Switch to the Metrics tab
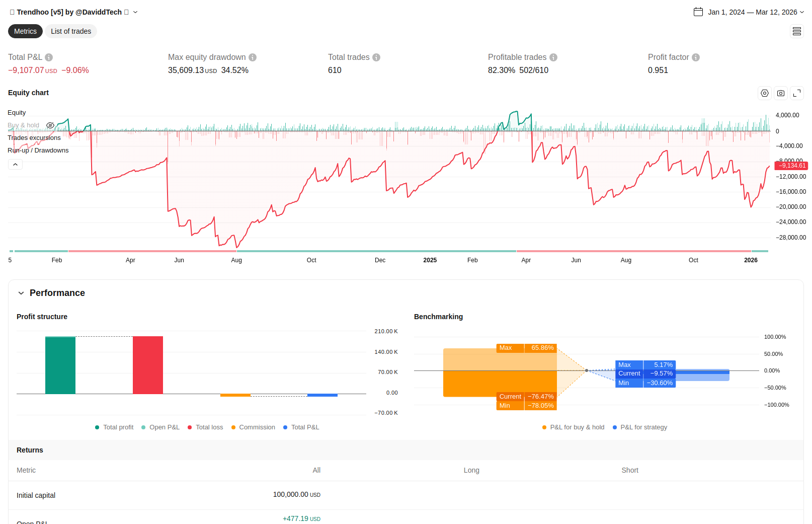Image resolution: width=812 pixels, height=524 pixels. [25, 31]
